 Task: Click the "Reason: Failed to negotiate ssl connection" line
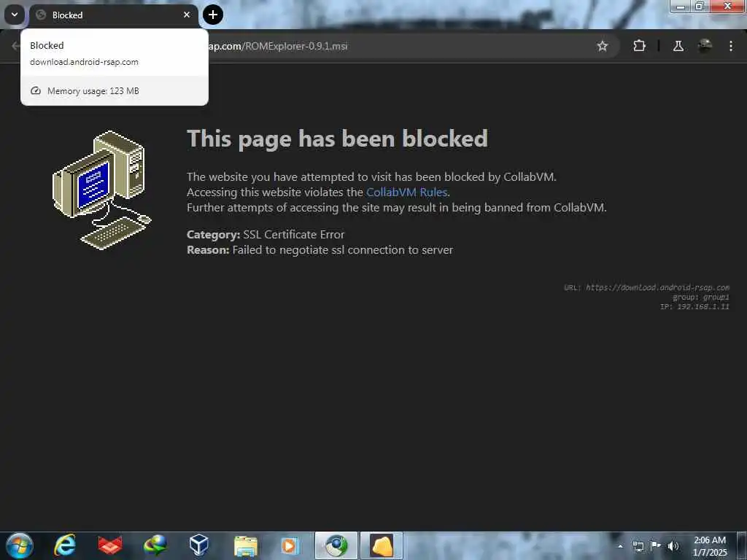[320, 250]
